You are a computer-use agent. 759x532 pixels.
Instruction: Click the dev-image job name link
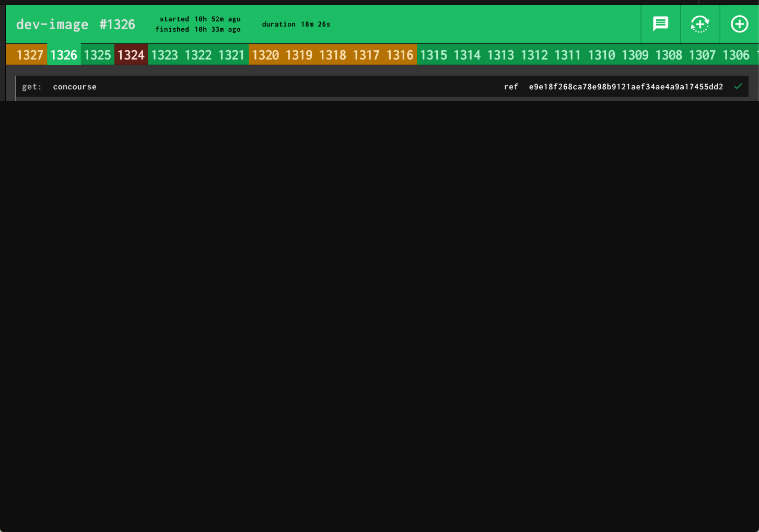(x=52, y=25)
